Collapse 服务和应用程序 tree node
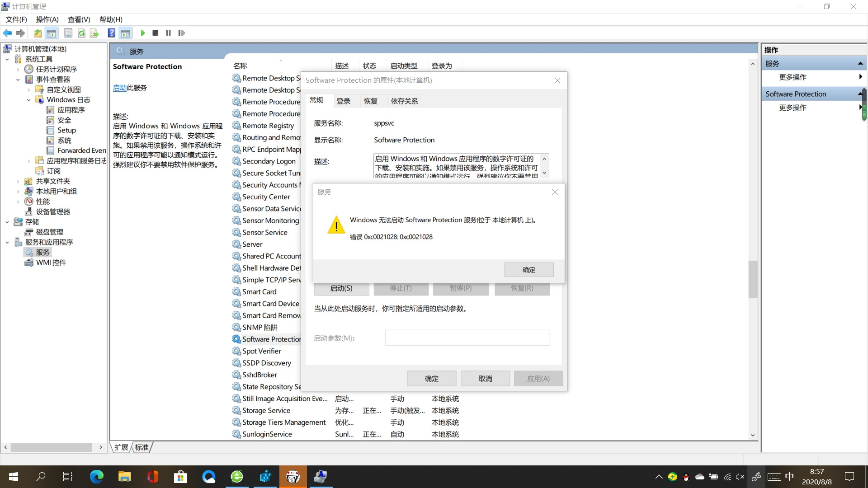Image resolution: width=868 pixels, height=488 pixels. (x=7, y=242)
